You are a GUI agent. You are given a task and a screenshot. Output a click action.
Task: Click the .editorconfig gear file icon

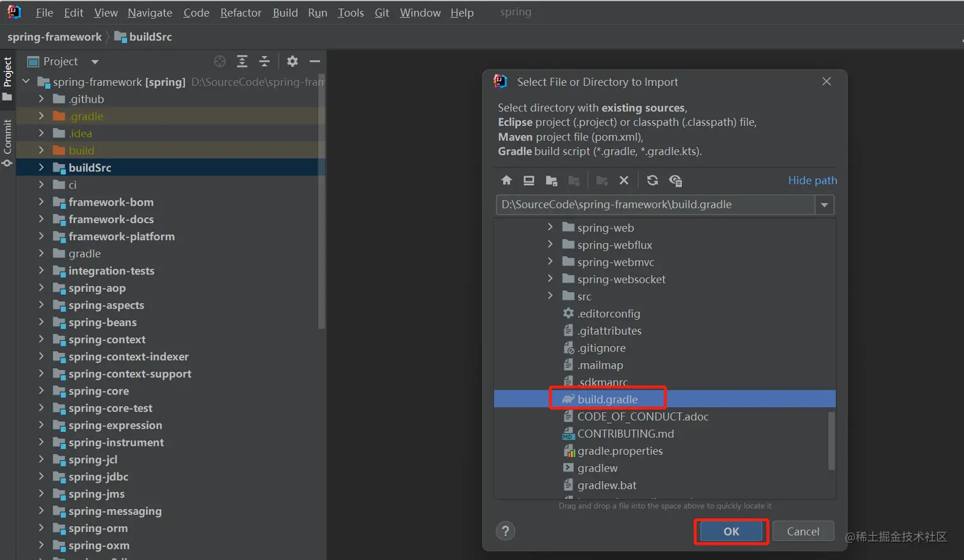point(568,313)
